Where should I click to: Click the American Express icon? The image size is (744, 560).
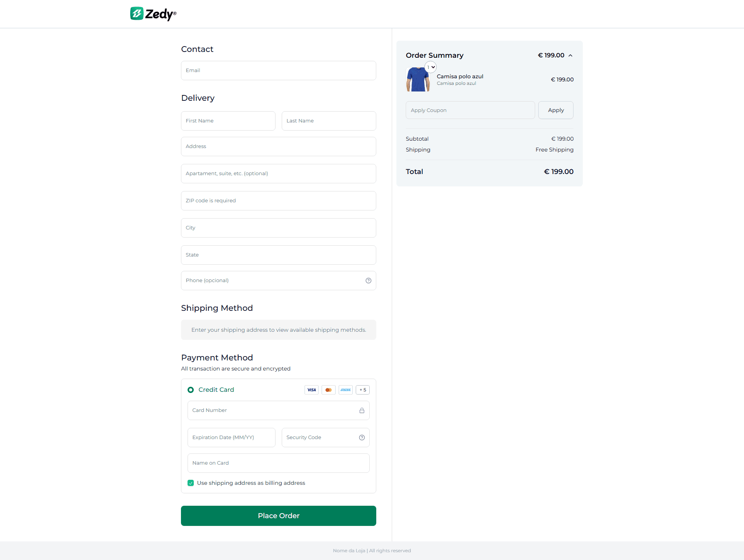tap(345, 390)
